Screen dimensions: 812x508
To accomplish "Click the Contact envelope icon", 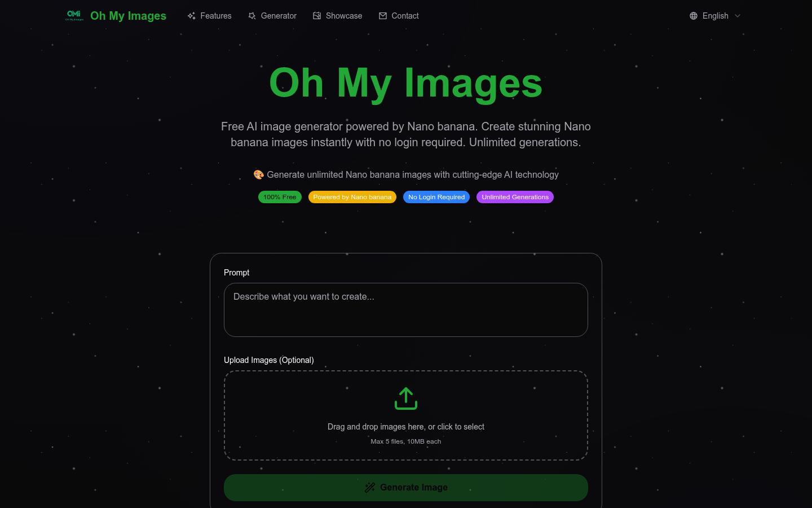I will pos(383,16).
